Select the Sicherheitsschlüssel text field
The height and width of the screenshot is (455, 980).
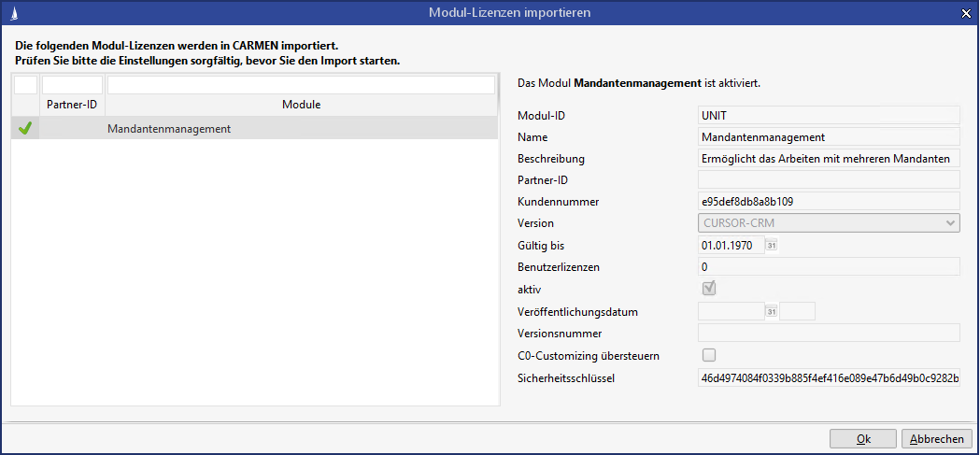(x=829, y=377)
